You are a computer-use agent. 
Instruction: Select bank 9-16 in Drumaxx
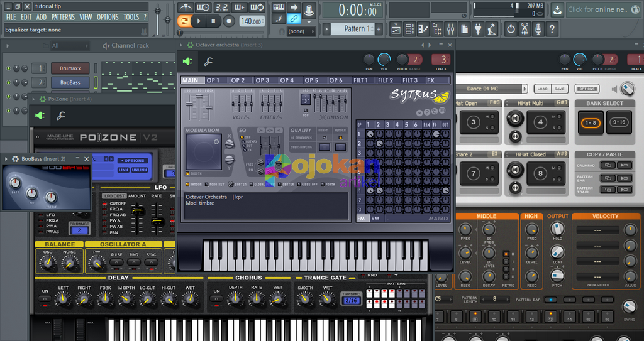(x=619, y=122)
